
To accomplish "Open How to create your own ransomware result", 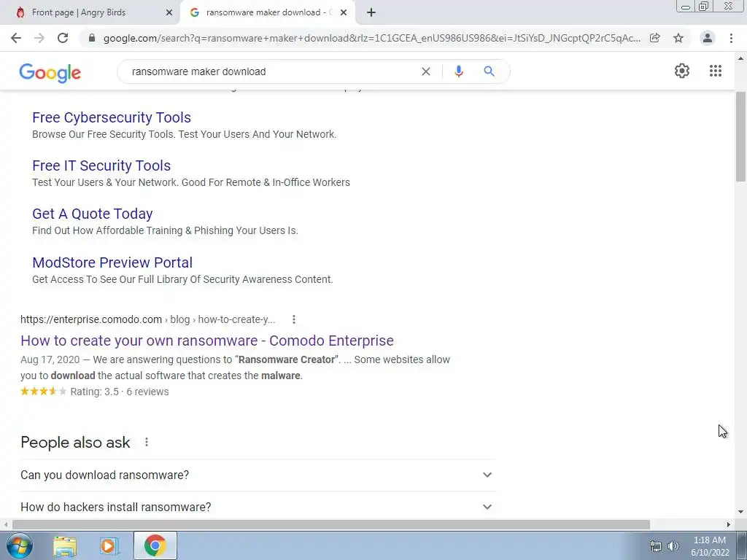I will point(207,341).
